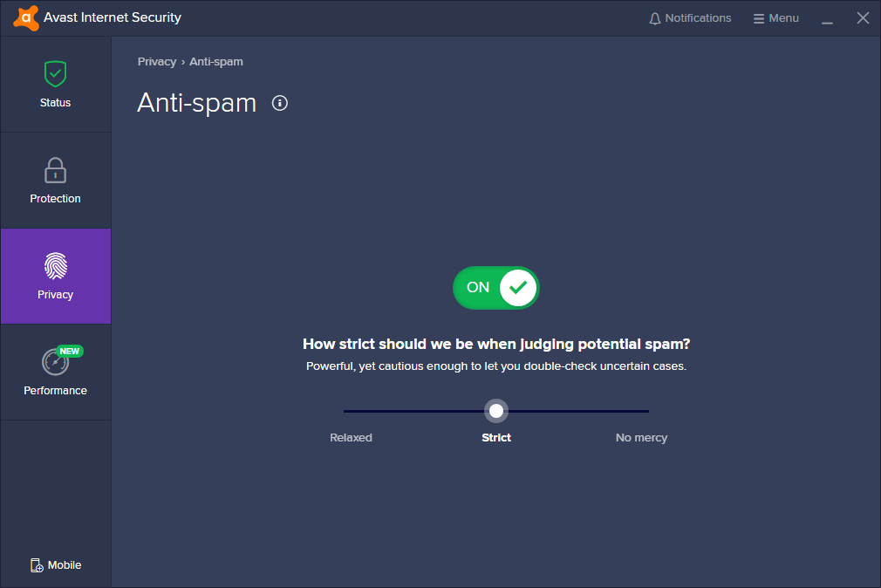Close the Avast window

(x=863, y=18)
